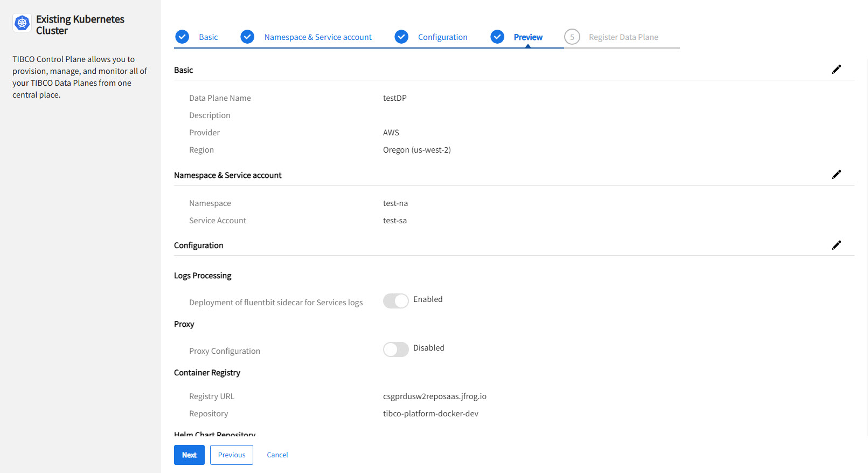Go back with the Previous button
Viewport: 868px width, 473px height.
(x=232, y=455)
